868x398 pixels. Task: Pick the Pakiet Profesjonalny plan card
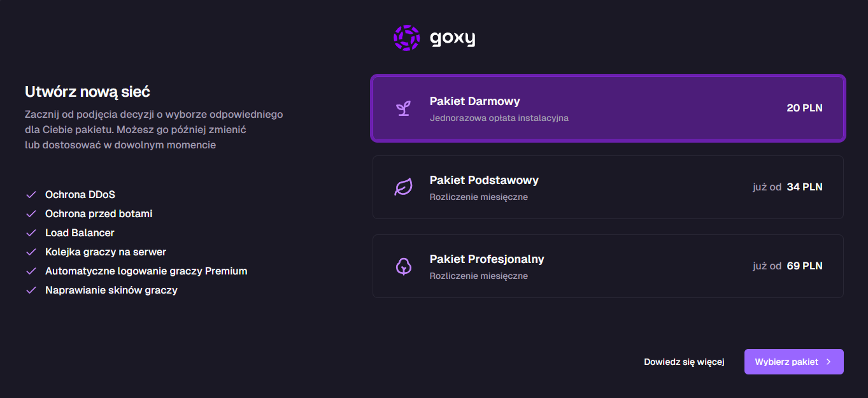click(x=608, y=266)
